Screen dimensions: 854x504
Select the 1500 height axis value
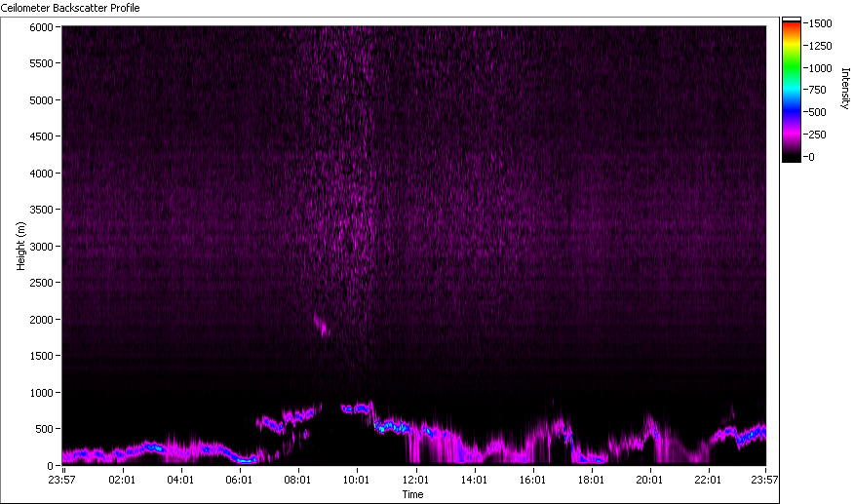pos(41,355)
